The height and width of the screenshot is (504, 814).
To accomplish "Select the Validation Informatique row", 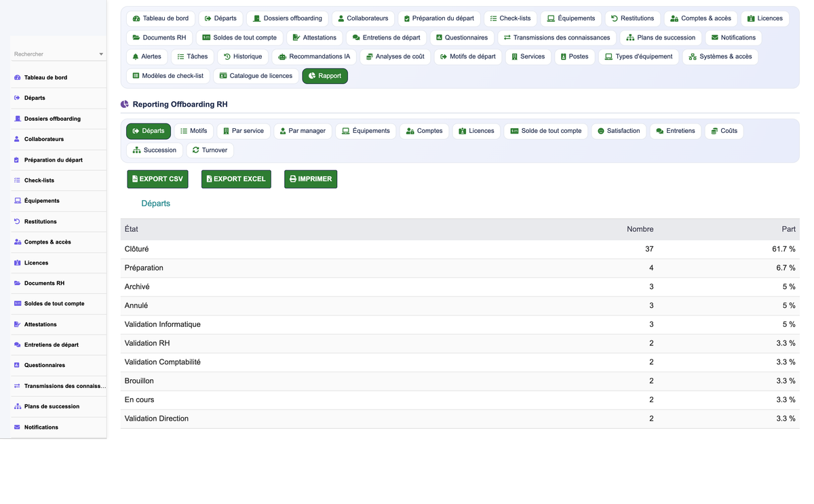I will pyautogui.click(x=460, y=324).
